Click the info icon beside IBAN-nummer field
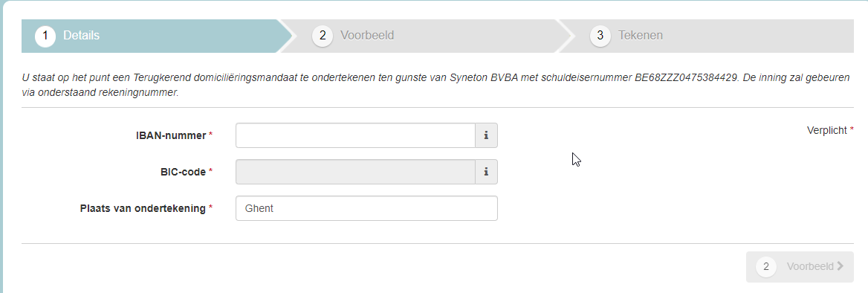This screenshot has width=868, height=293. [487, 135]
